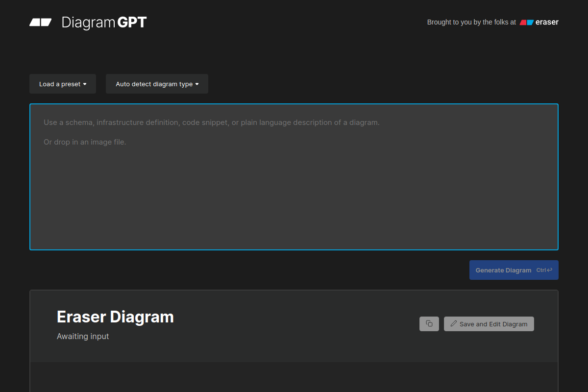Screen dimensions: 588x392
Task: Click the Eraser Diagram heading
Action: pos(115,317)
